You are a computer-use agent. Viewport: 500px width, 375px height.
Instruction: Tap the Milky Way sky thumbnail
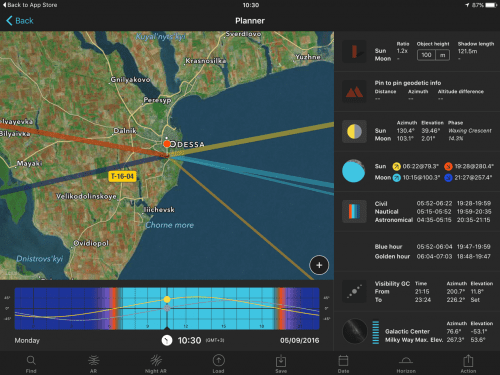(x=355, y=331)
